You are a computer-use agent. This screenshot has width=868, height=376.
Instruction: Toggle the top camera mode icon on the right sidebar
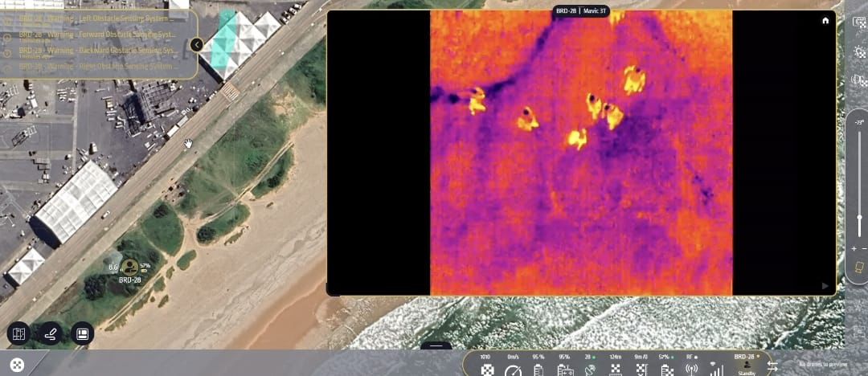858,22
